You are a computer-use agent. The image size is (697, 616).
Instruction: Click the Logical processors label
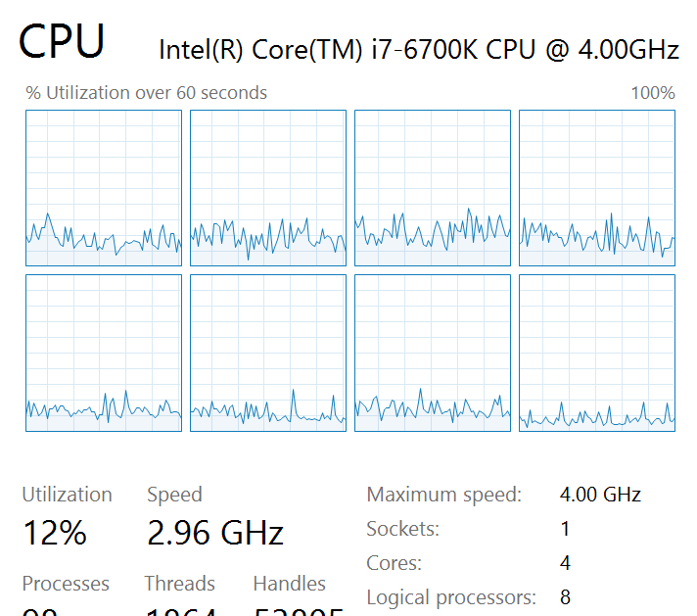pyautogui.click(x=450, y=597)
